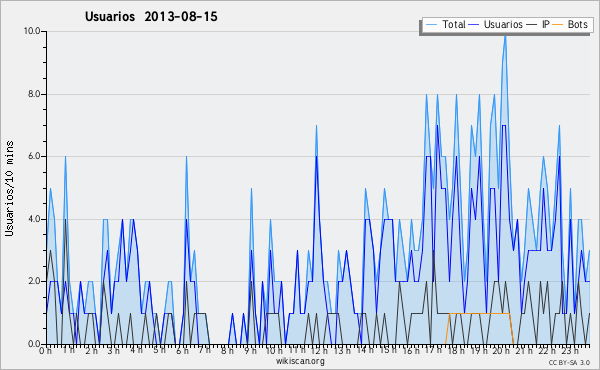Click the x-axis label 15 h
Screen dimensions: 600x370
tap(387, 351)
